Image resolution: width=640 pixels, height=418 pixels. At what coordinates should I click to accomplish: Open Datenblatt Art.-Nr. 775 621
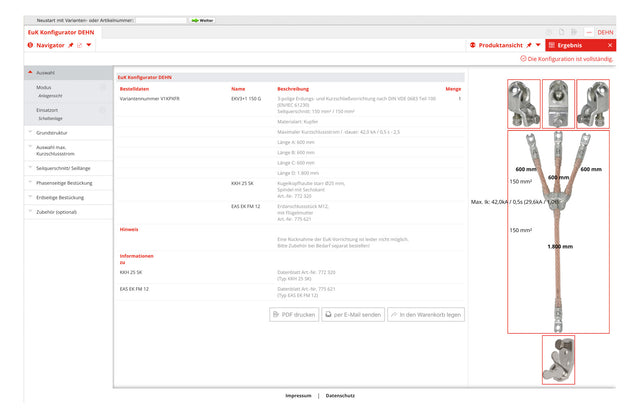point(307,289)
